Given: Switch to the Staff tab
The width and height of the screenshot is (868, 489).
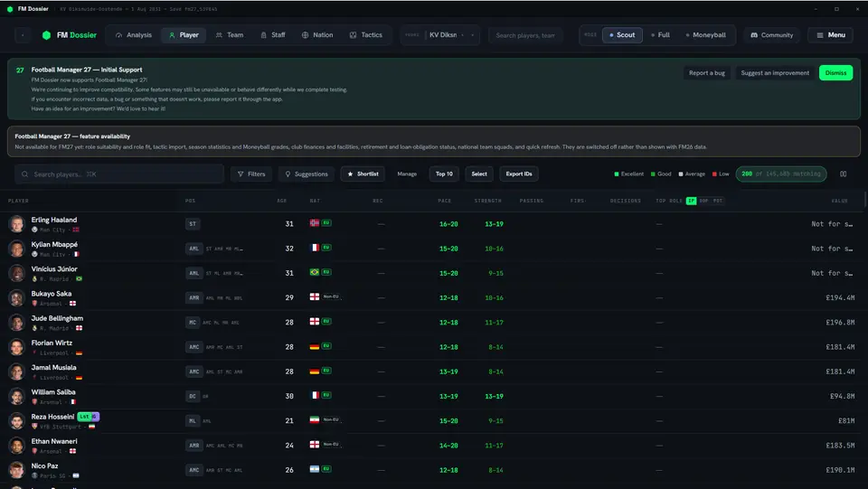Looking at the screenshot, I should coord(273,35).
